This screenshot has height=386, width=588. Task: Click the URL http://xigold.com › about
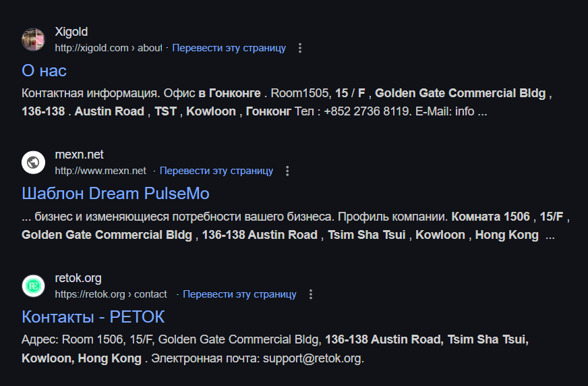click(x=109, y=48)
